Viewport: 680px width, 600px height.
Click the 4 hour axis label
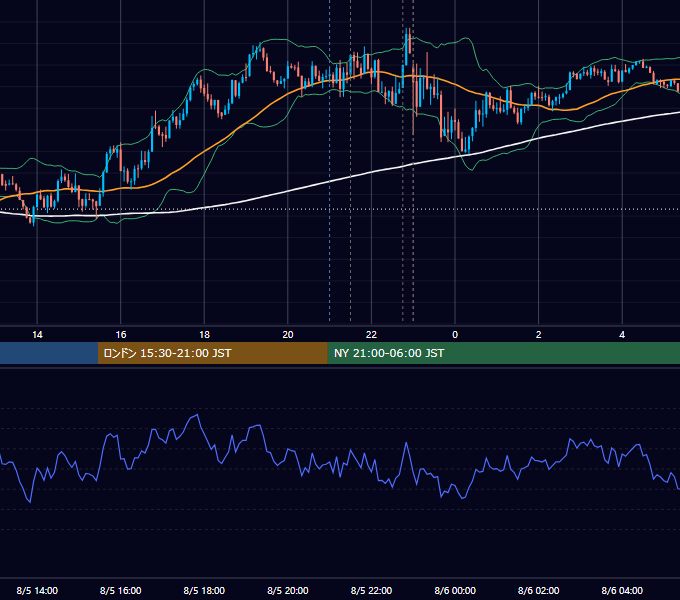(622, 335)
